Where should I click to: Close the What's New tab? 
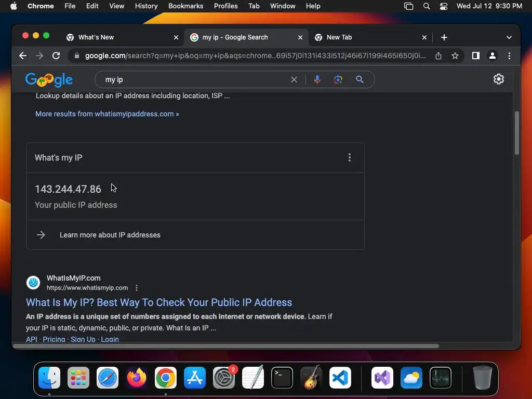click(x=176, y=37)
